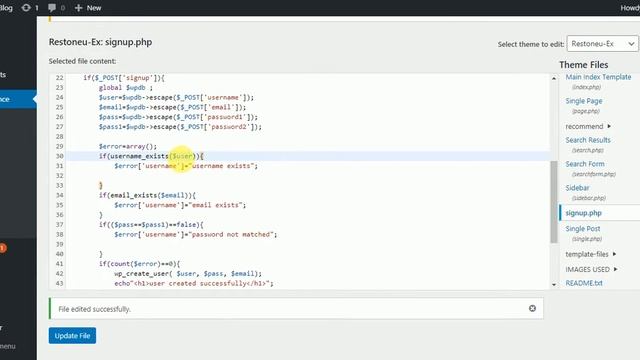Open Single Post theme file
Viewport: 640px width, 360px height.
pos(583,229)
